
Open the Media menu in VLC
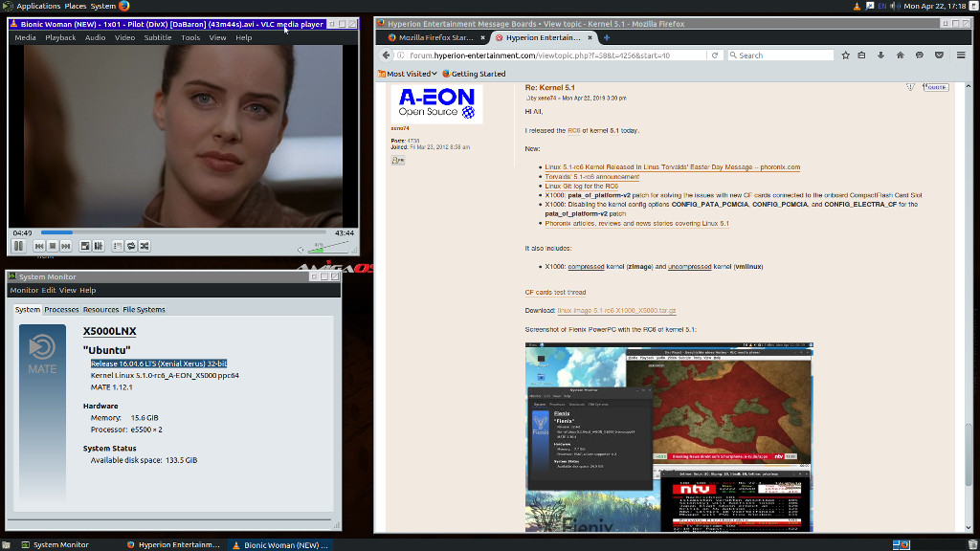25,37
